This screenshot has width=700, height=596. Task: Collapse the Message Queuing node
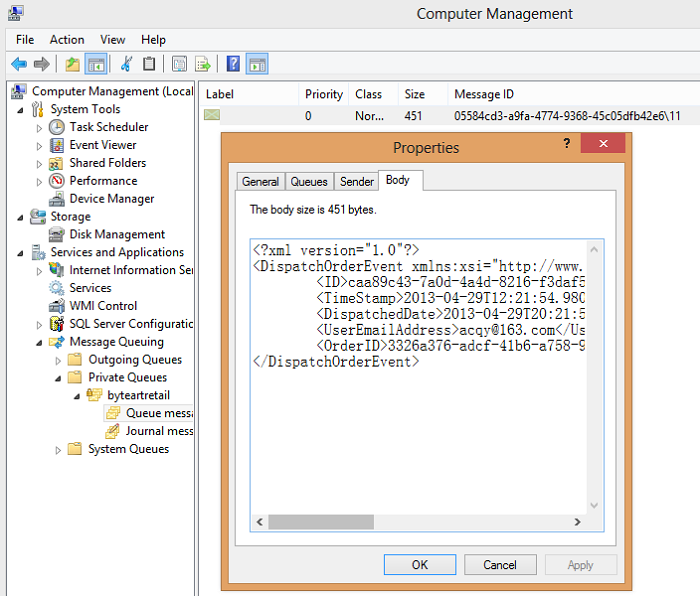(39, 343)
